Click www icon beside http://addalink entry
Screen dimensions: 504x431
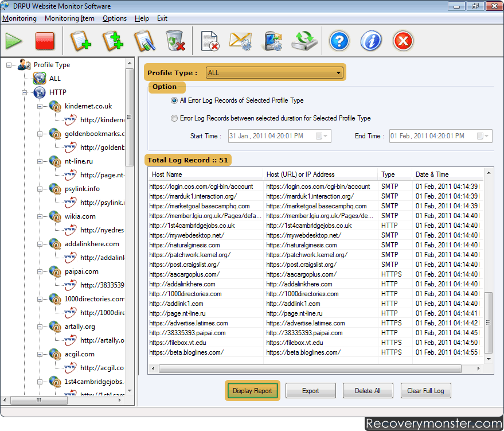click(70, 258)
